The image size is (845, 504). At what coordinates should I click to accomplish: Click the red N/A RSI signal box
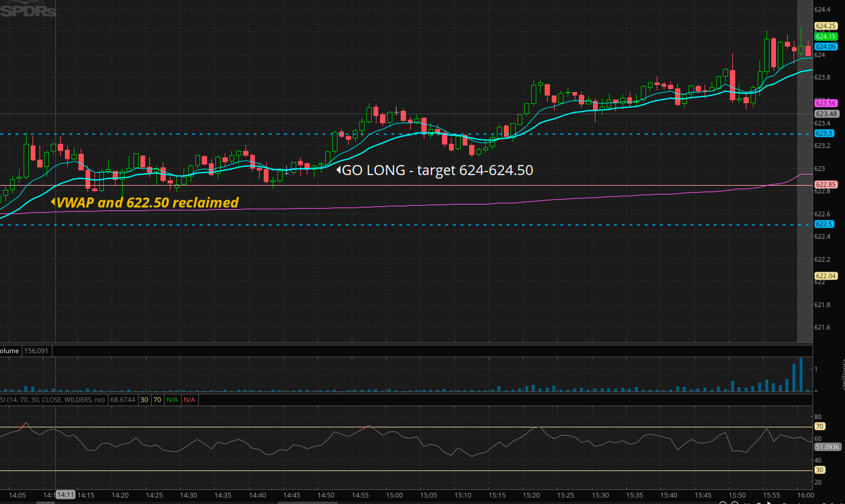[189, 400]
